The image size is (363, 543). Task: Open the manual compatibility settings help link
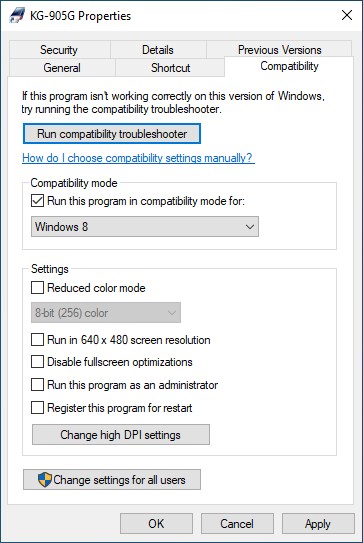138,158
